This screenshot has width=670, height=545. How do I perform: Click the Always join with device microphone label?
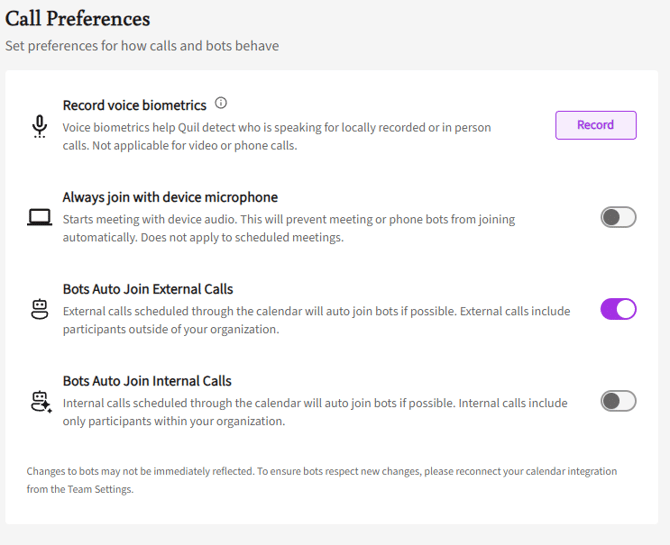point(170,197)
